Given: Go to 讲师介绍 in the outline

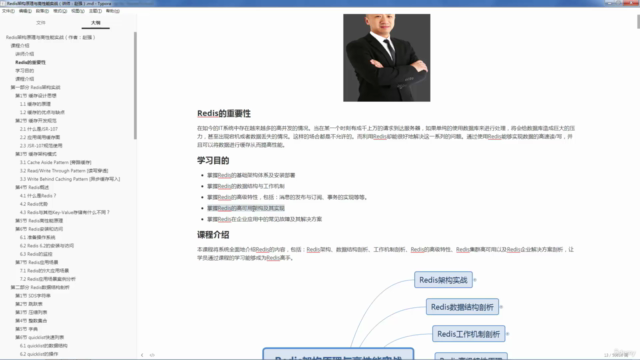Looking at the screenshot, I should click(25, 54).
